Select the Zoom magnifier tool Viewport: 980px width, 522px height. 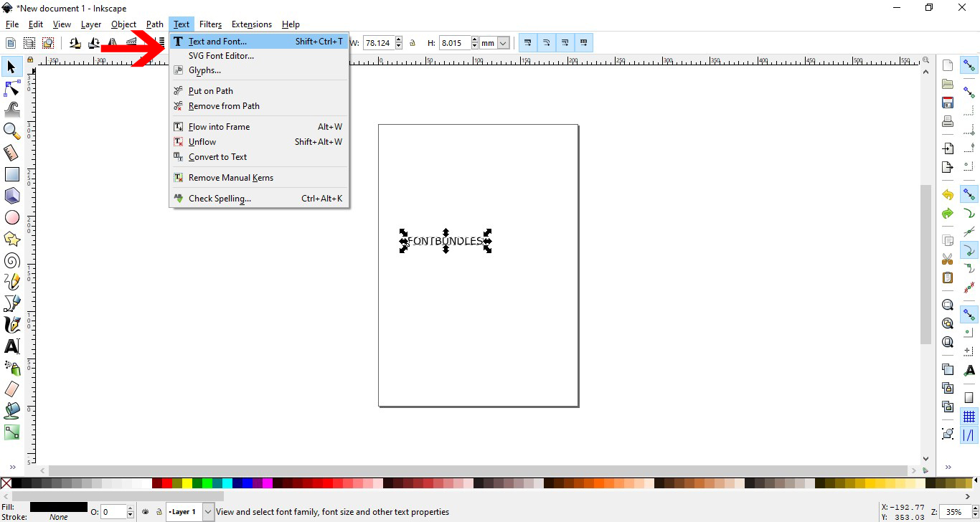[11, 130]
